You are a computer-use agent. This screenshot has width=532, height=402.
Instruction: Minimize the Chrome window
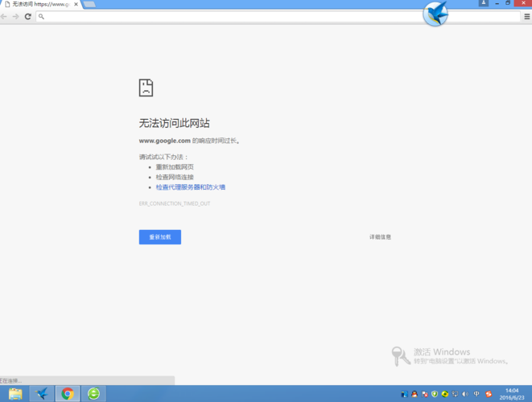[497, 3]
